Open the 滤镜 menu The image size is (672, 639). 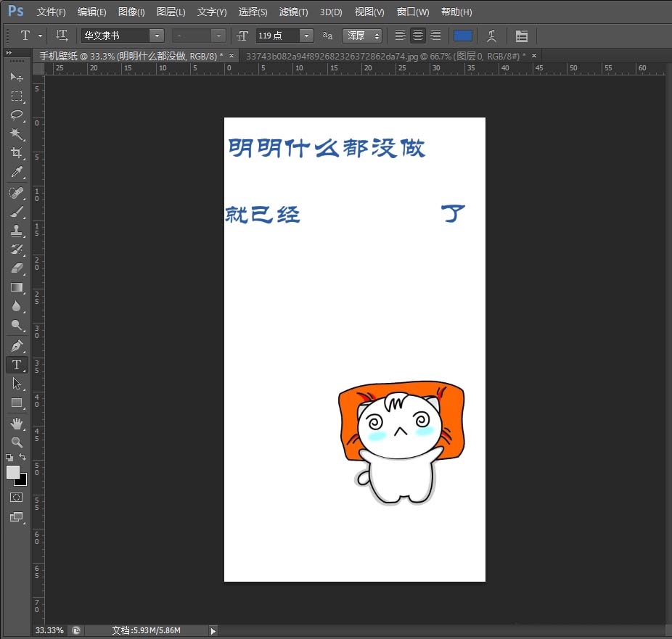[x=293, y=12]
